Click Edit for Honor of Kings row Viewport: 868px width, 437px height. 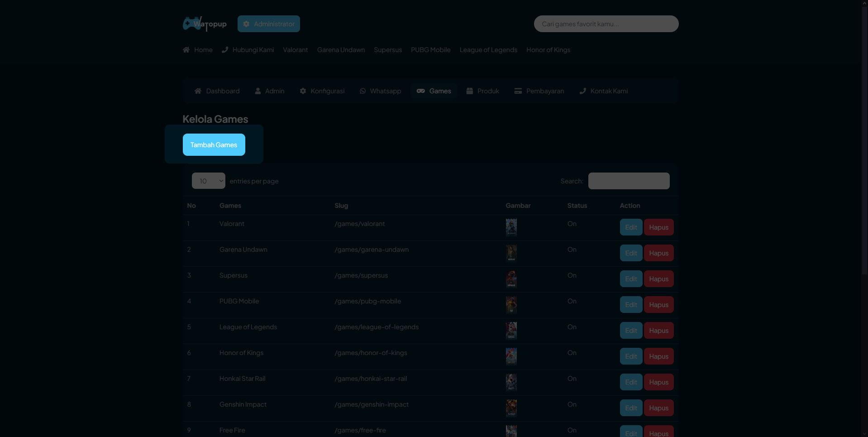[x=631, y=356]
